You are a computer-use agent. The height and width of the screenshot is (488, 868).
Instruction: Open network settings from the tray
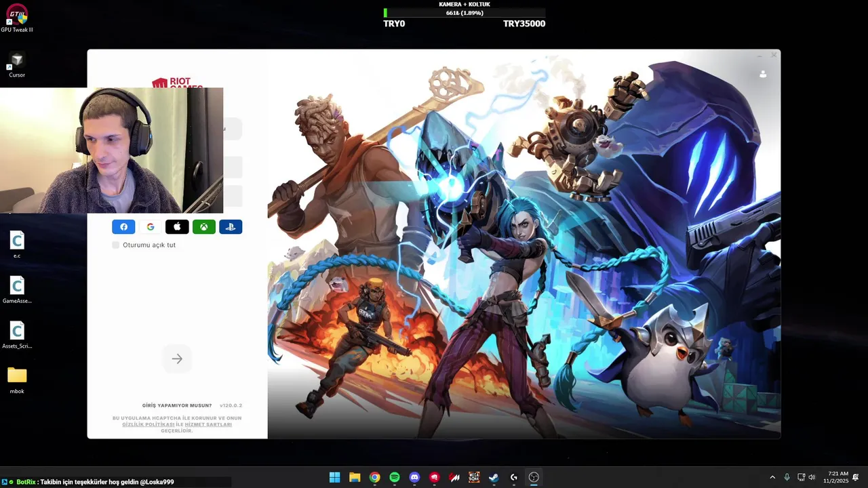tap(801, 477)
